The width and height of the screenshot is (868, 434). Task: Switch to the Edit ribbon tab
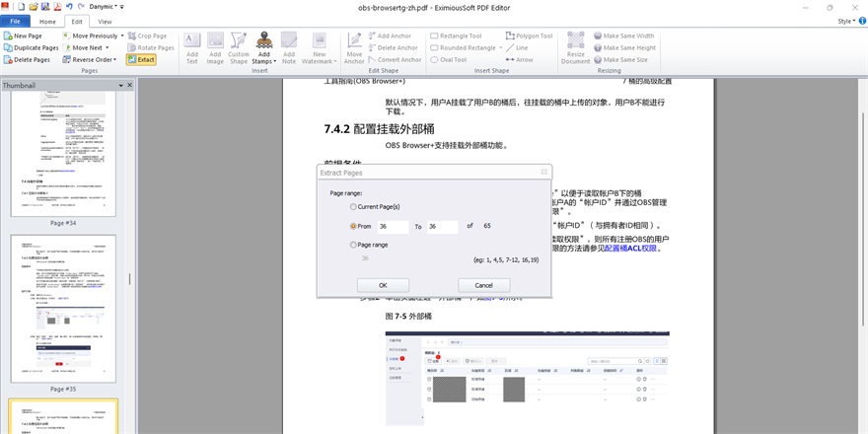pos(77,22)
